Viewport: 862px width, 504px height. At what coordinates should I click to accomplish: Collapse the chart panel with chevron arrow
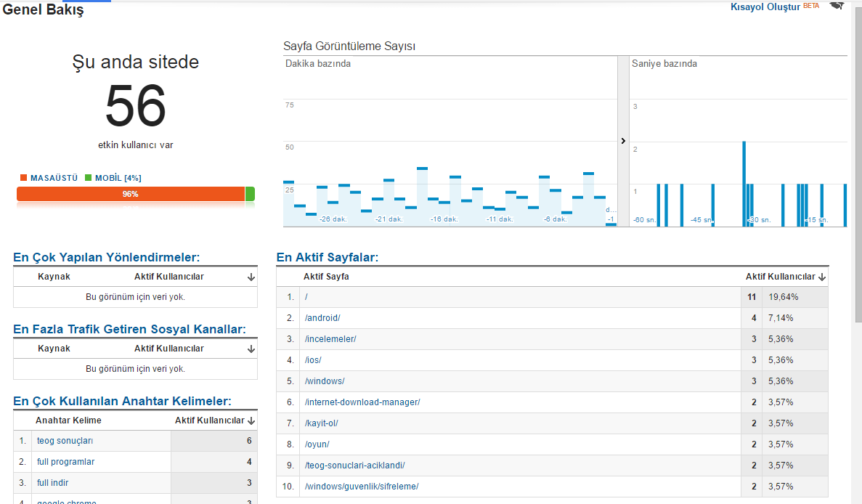(623, 142)
